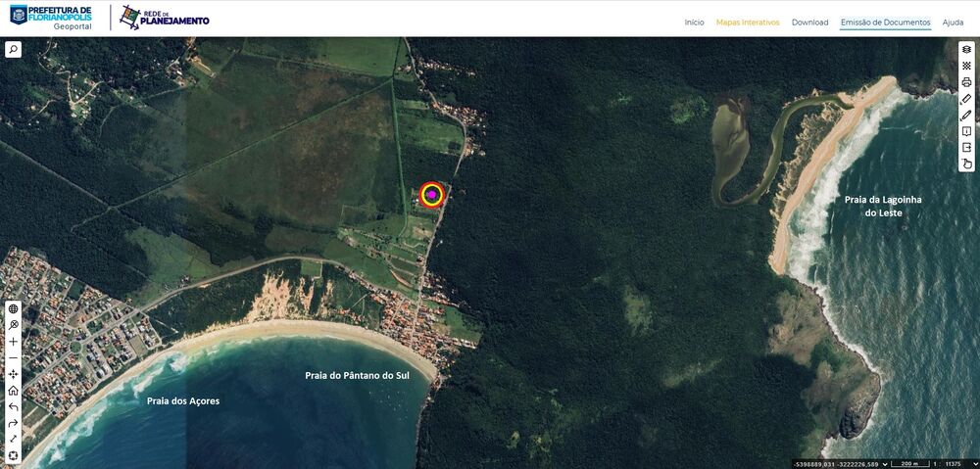Viewport: 980px width, 469px height.
Task: Click the globe full extent icon
Action: (13, 308)
